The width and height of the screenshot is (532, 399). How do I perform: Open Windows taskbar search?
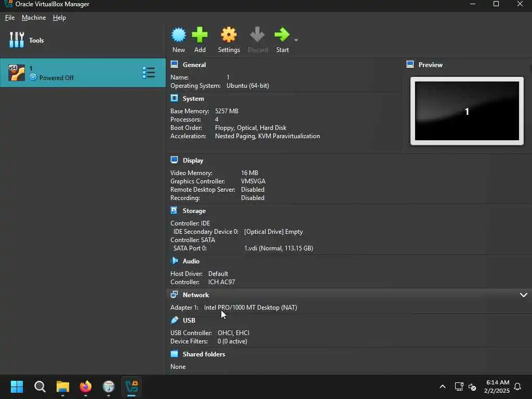[39, 387]
